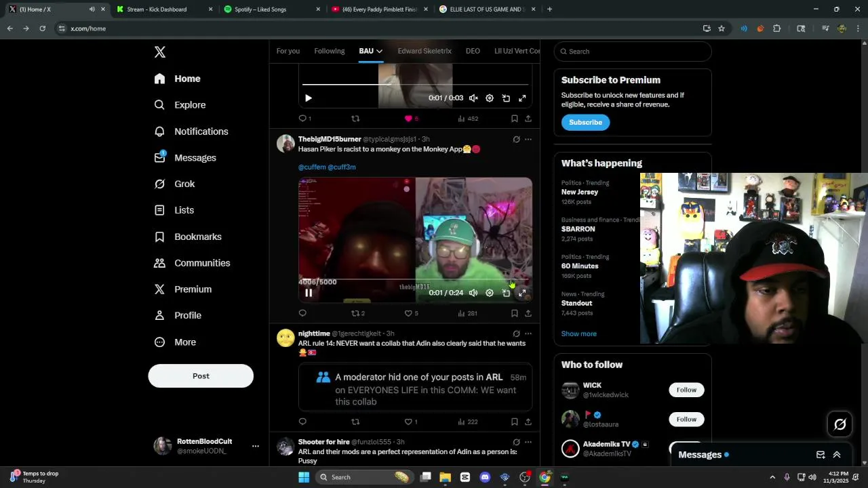868x488 pixels.
Task: Open settings on Hasan Piker video
Action: 490,293
